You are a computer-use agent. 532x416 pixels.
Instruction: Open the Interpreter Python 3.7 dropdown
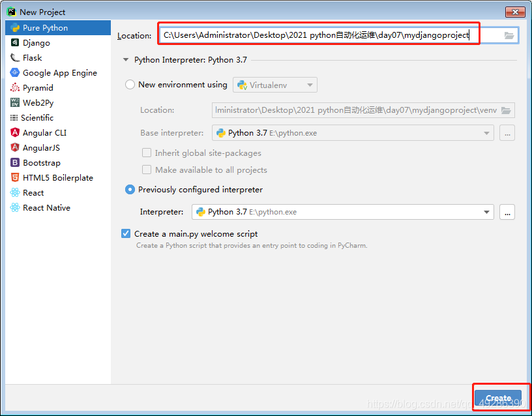coord(343,212)
